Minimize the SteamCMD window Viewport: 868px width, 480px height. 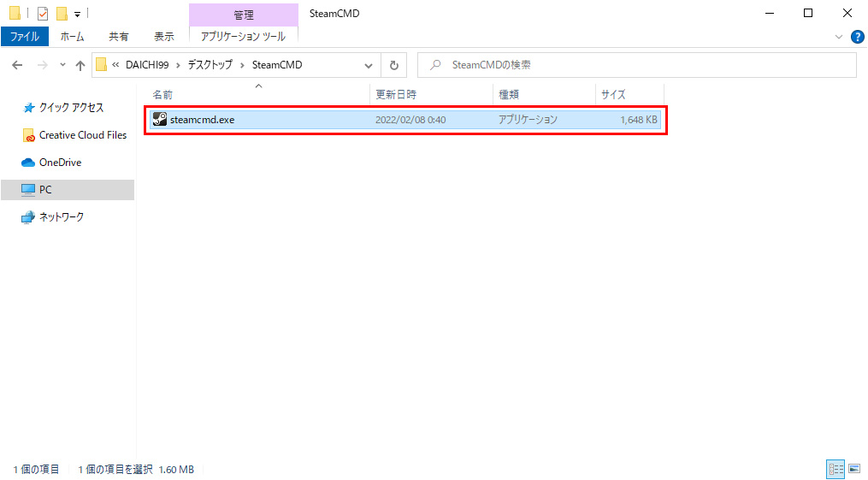point(770,14)
